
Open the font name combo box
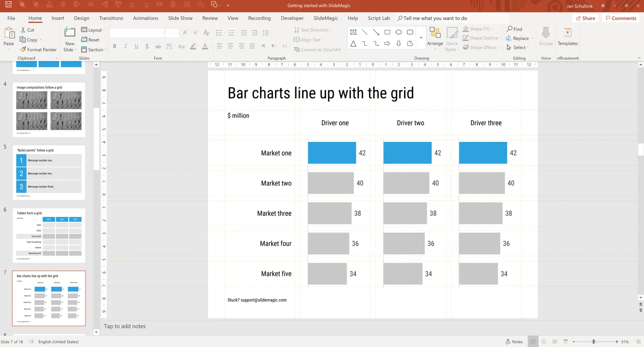click(x=137, y=33)
